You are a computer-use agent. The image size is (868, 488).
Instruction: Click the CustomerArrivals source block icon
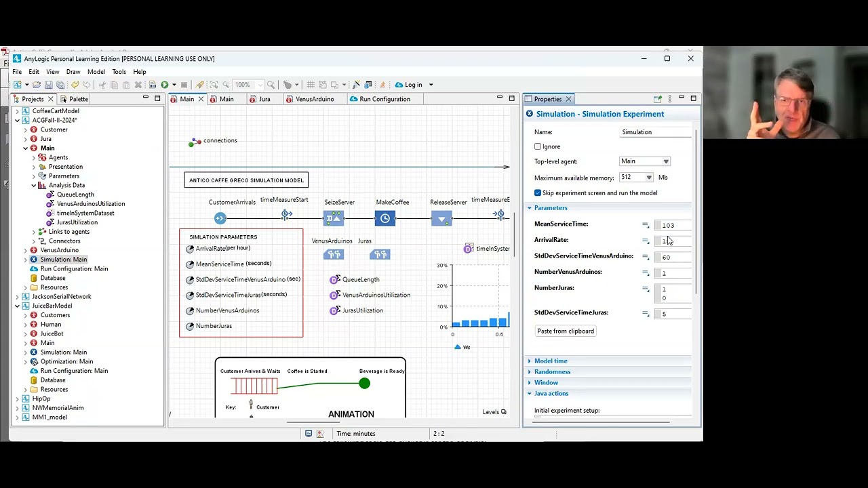[220, 218]
